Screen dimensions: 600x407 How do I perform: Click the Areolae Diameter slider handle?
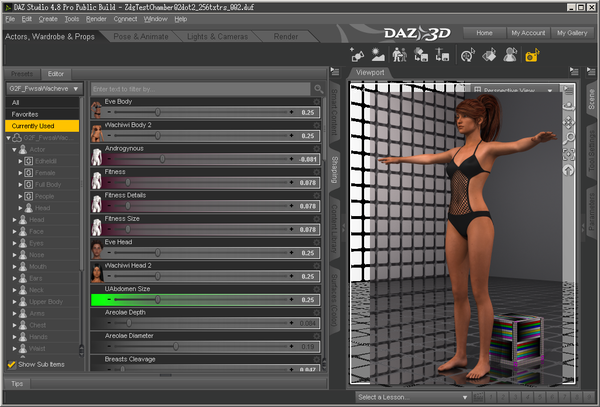tap(175, 346)
